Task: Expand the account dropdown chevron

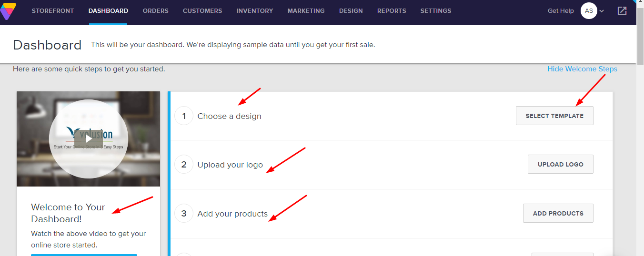Action: [602, 11]
